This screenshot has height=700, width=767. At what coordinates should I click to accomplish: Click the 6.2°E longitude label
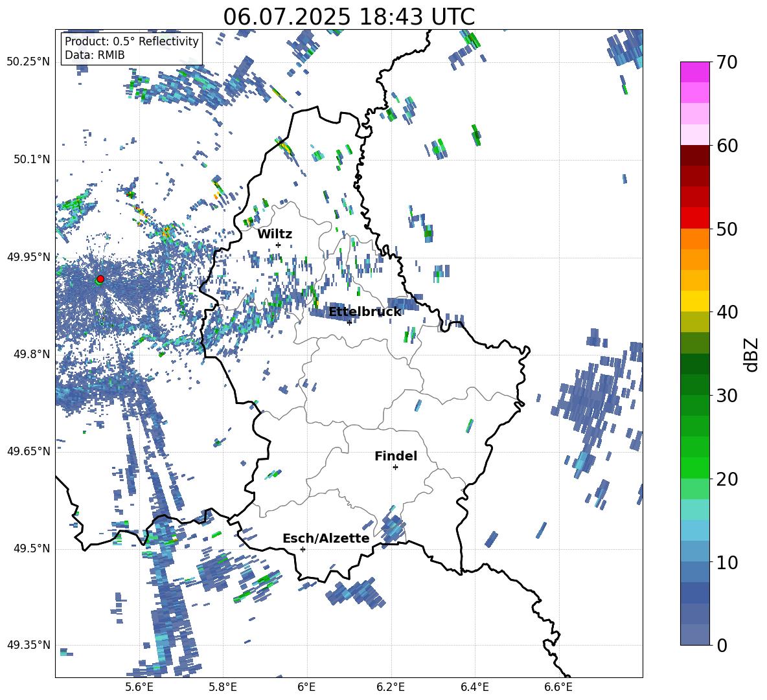(x=391, y=687)
